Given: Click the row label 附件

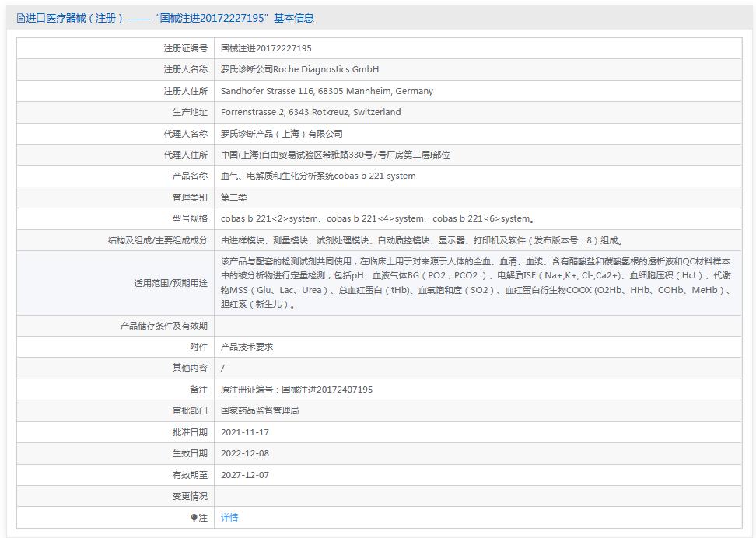Looking at the screenshot, I should [x=198, y=347].
